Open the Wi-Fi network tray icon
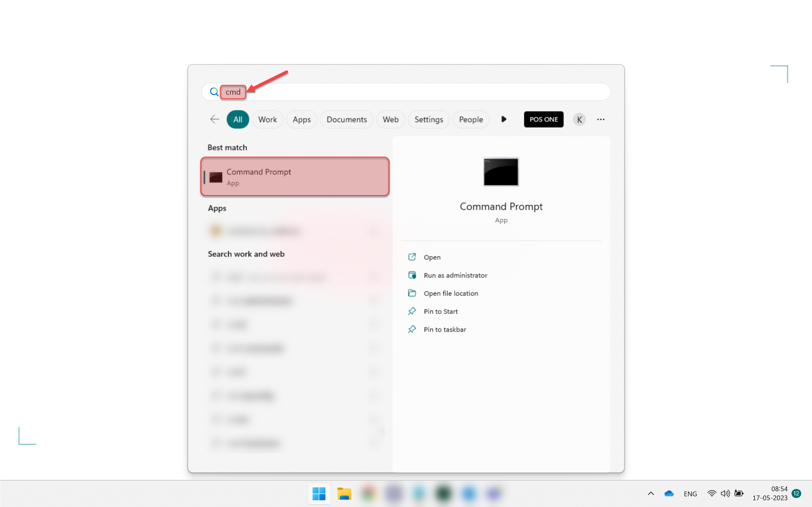The image size is (812, 507). click(x=711, y=493)
